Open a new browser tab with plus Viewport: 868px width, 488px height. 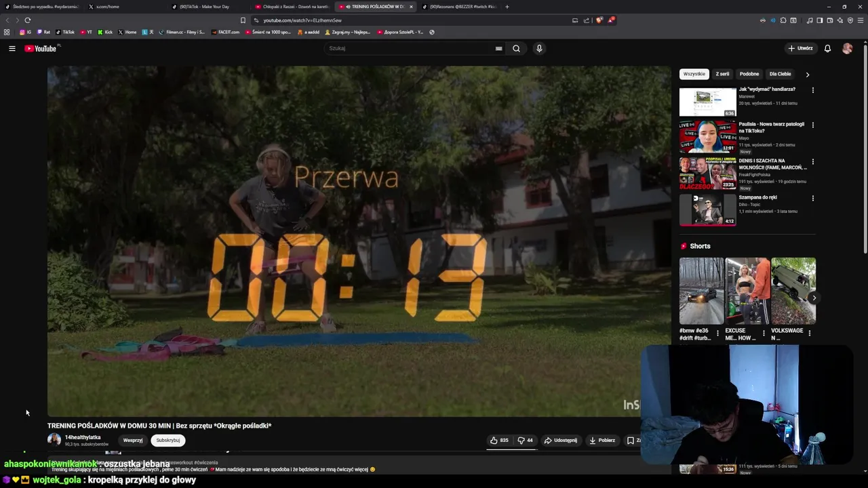(507, 7)
